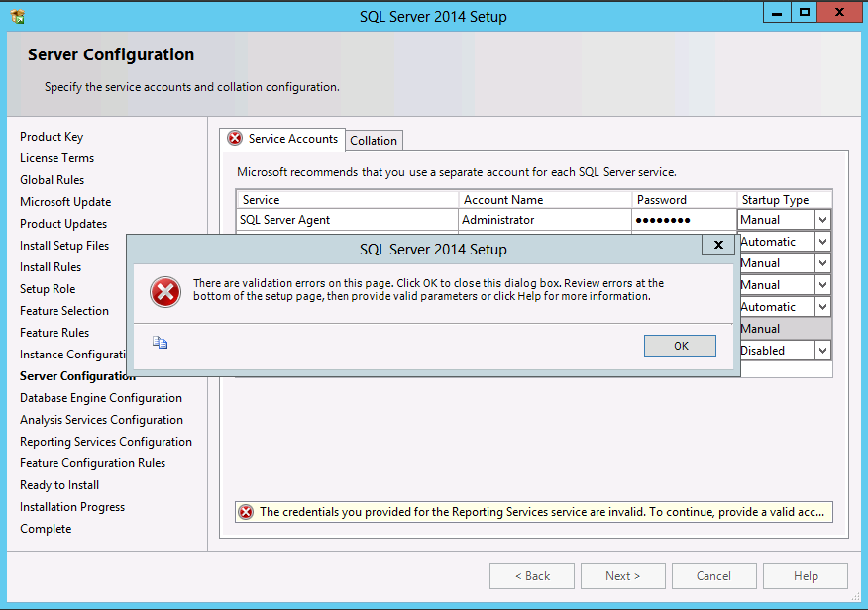The height and width of the screenshot is (610, 868).
Task: Select bold Server Configuration step in the sidebar
Action: click(77, 376)
